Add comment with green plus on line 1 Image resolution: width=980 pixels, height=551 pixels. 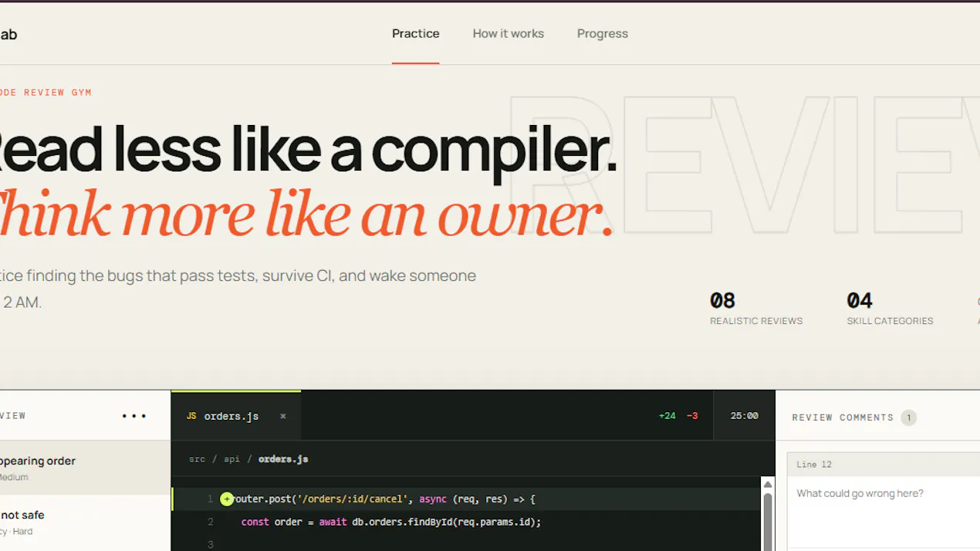[226, 499]
